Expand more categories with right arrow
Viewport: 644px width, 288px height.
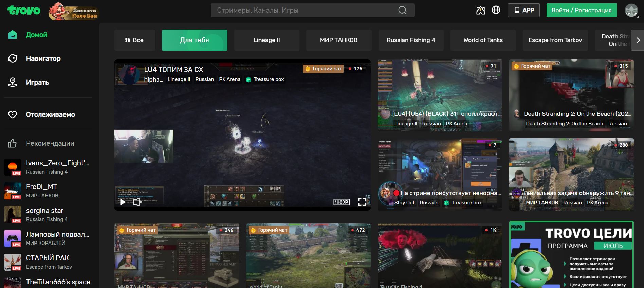tap(638, 40)
